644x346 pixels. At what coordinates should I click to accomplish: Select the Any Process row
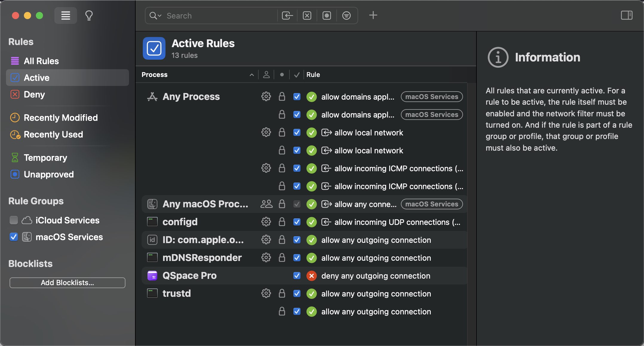[x=304, y=97]
